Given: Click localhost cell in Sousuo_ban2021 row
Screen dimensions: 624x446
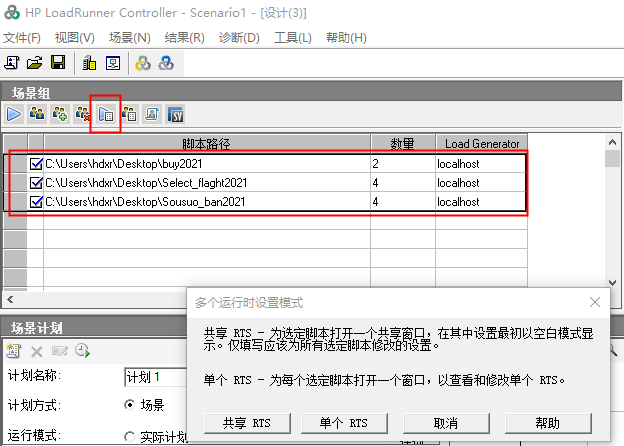Looking at the screenshot, I should point(481,202).
